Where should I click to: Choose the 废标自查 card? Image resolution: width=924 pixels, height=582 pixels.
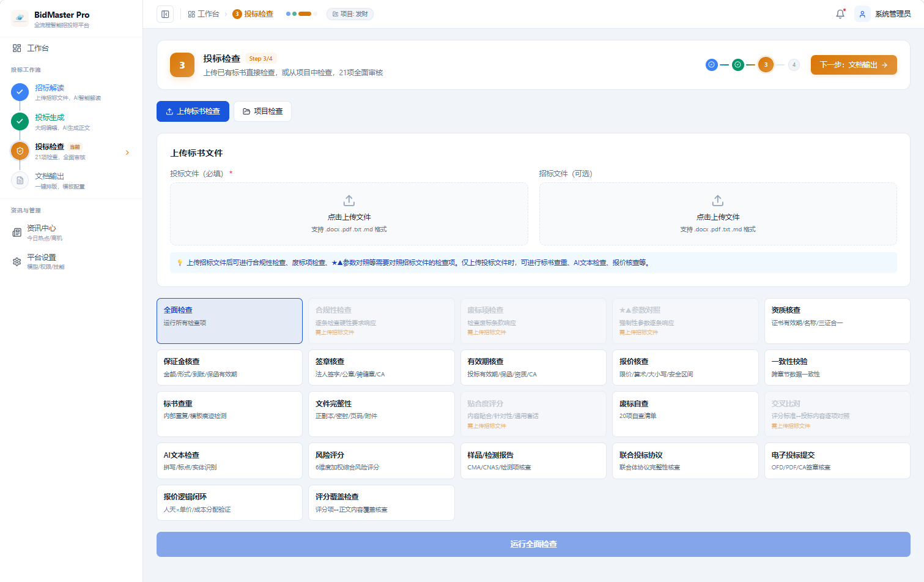685,414
